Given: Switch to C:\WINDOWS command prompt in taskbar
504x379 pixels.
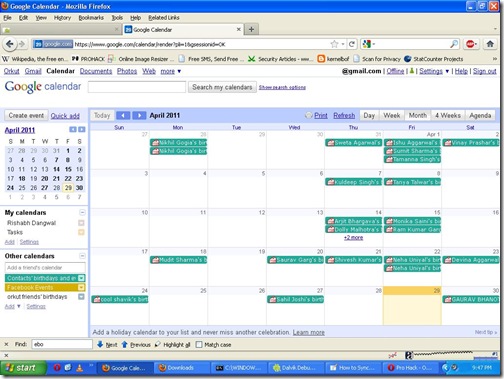Looking at the screenshot, I should coord(240,368).
